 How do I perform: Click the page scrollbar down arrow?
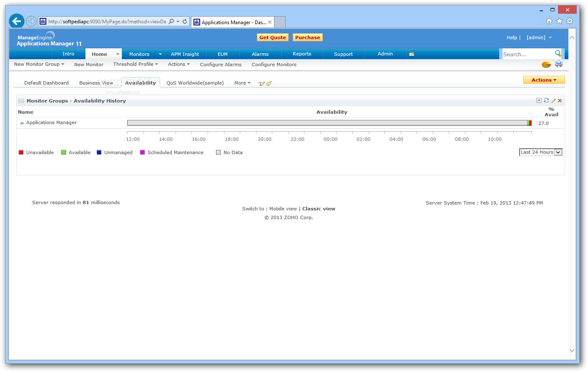pos(572,351)
